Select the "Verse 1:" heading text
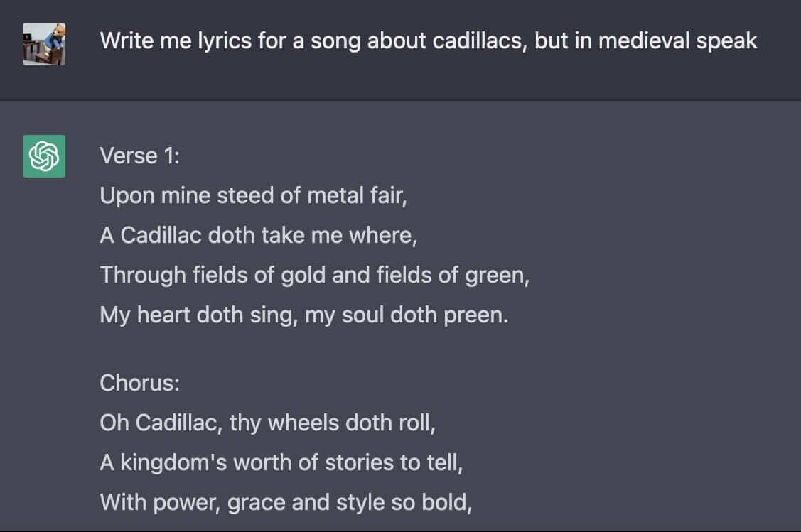 pos(140,156)
